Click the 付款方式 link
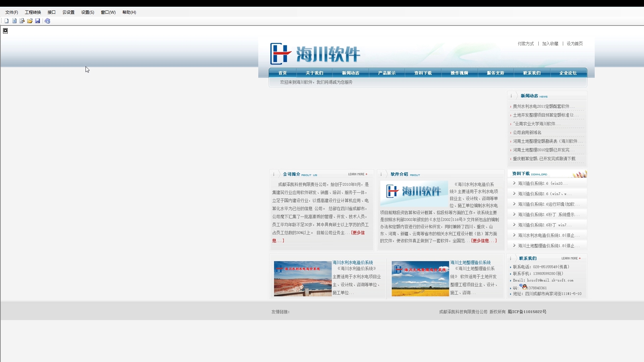Viewport: 644px width, 362px height. click(x=526, y=44)
